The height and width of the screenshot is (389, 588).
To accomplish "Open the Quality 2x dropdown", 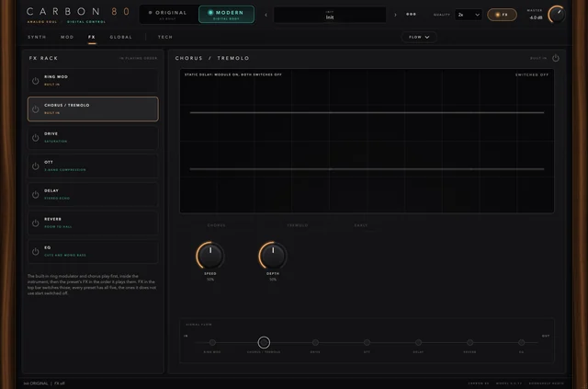I will tap(468, 15).
